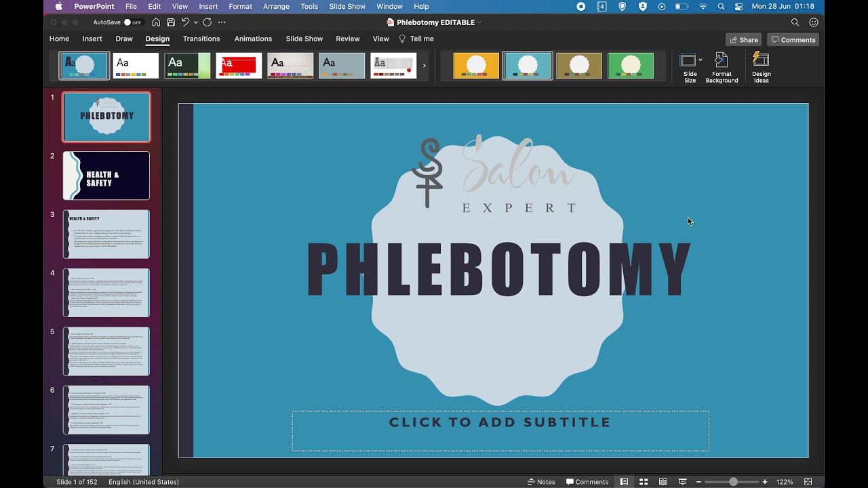Click Fit slide to window icon
Viewport: 868px width, 488px height.
(x=808, y=482)
